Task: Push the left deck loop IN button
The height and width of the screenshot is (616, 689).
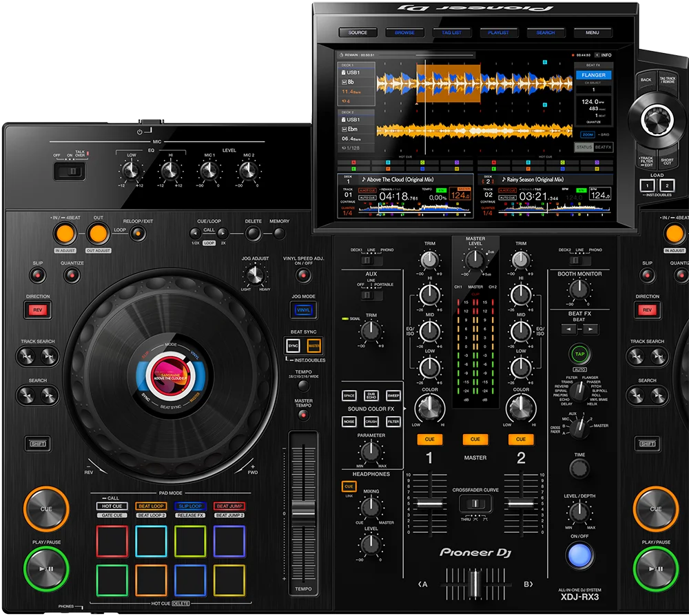Action: [x=65, y=234]
